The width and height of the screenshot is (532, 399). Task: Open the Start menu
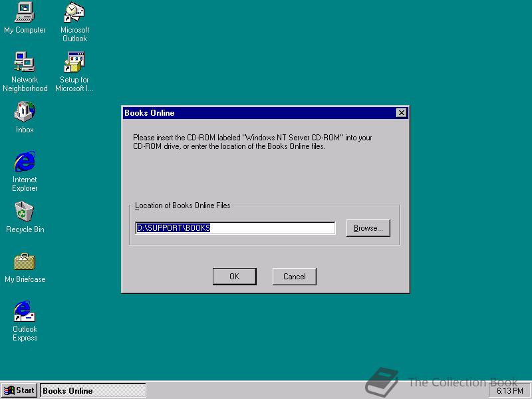(x=19, y=390)
